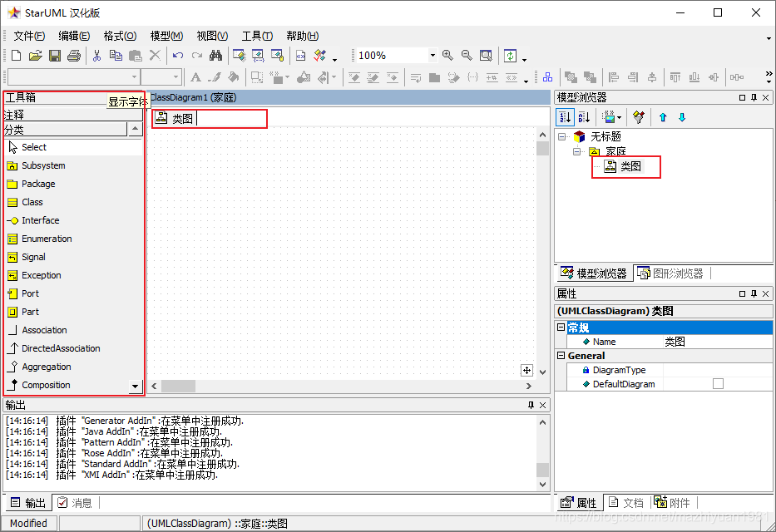This screenshot has height=532, width=776.
Task: Collapse the 常规 property group
Action: tap(561, 328)
